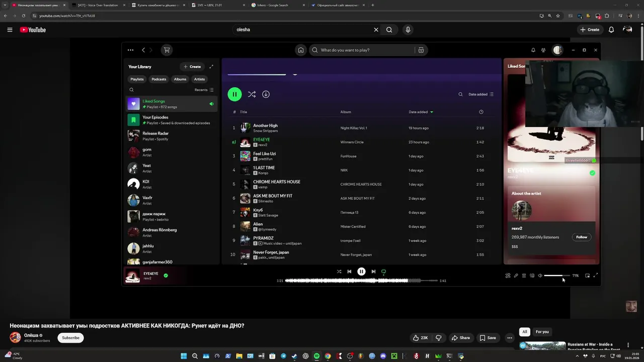Select the Artists filter chip
The width and height of the screenshot is (644, 362).
pyautogui.click(x=199, y=79)
